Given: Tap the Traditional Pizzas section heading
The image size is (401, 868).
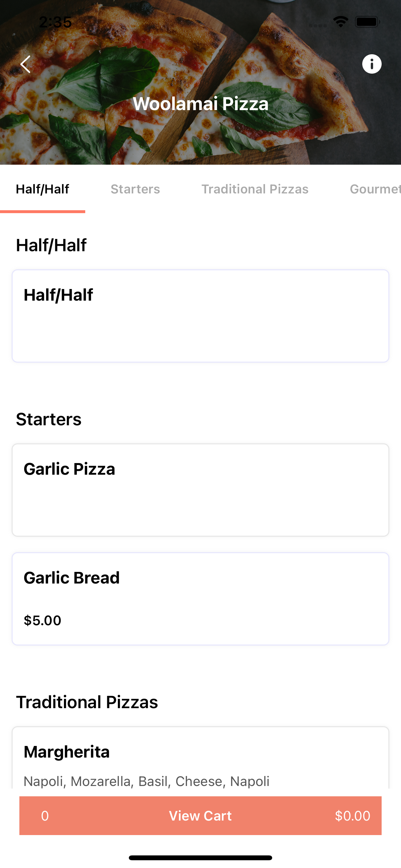Looking at the screenshot, I should pos(87,702).
